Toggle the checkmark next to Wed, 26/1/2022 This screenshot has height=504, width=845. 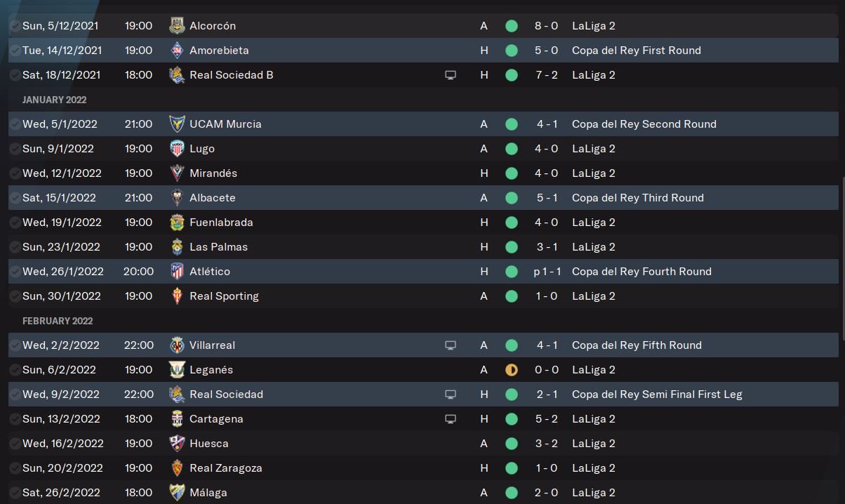tap(15, 272)
